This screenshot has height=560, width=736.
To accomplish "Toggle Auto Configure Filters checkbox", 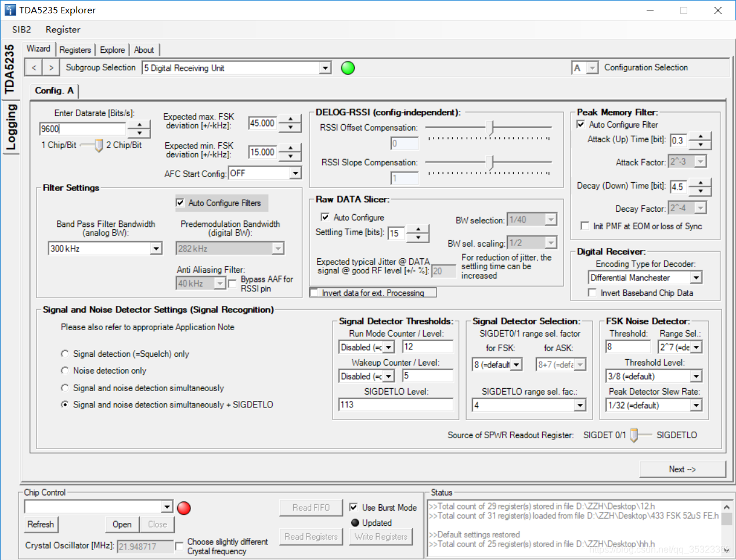I will 181,203.
